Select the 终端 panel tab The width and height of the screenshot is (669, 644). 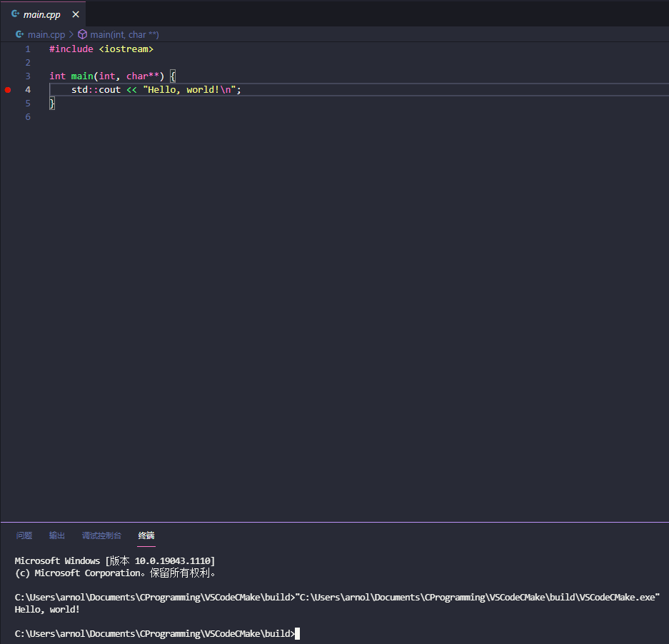[146, 535]
